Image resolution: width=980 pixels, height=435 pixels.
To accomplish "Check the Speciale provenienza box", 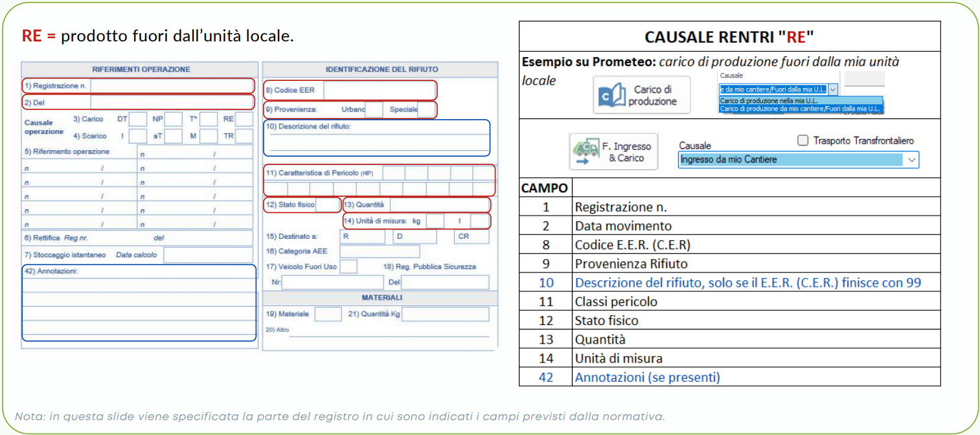I will [426, 110].
